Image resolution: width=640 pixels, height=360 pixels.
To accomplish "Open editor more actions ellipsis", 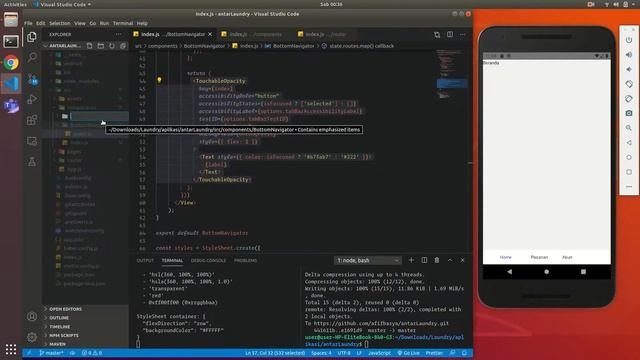I will (462, 35).
